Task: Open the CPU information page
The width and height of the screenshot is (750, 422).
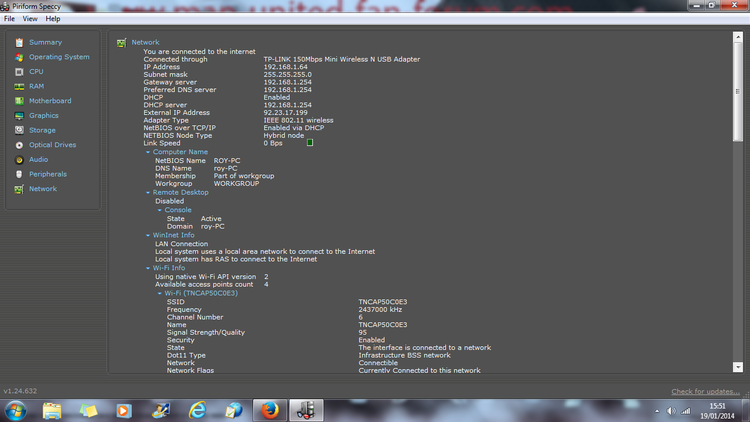Action: point(36,72)
